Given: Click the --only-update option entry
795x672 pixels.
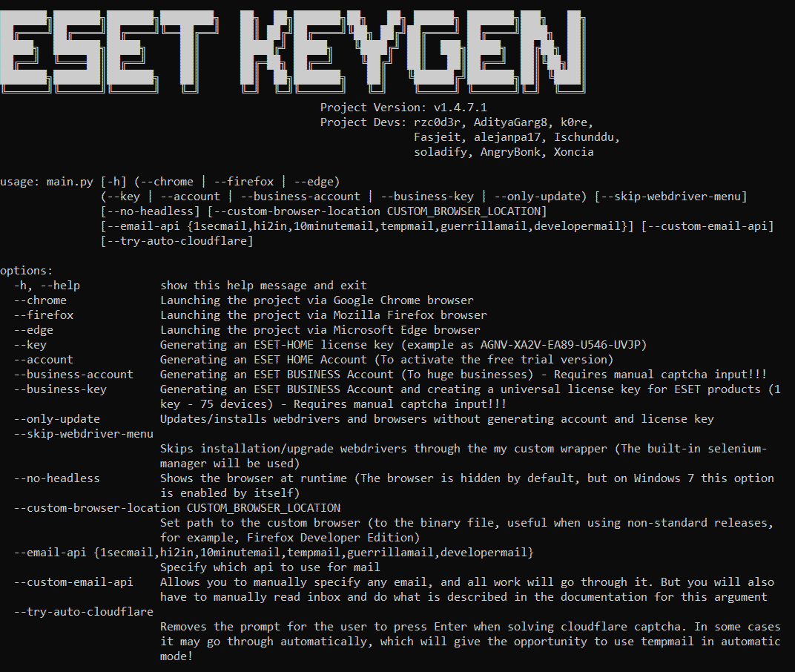Looking at the screenshot, I should coord(57,419).
